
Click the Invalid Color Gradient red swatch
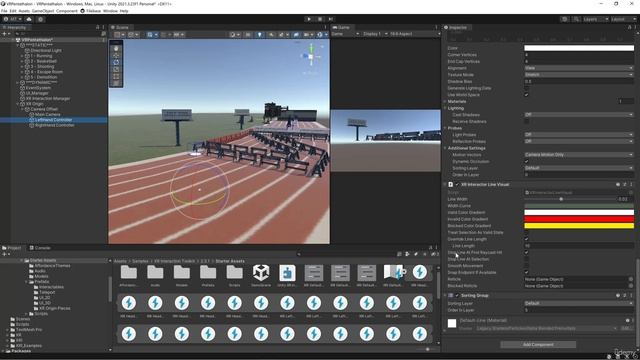(579, 219)
